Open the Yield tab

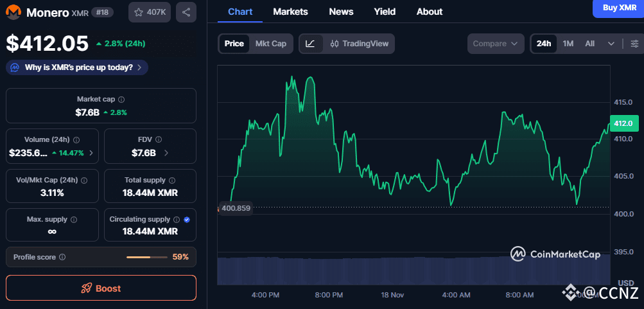tap(385, 12)
